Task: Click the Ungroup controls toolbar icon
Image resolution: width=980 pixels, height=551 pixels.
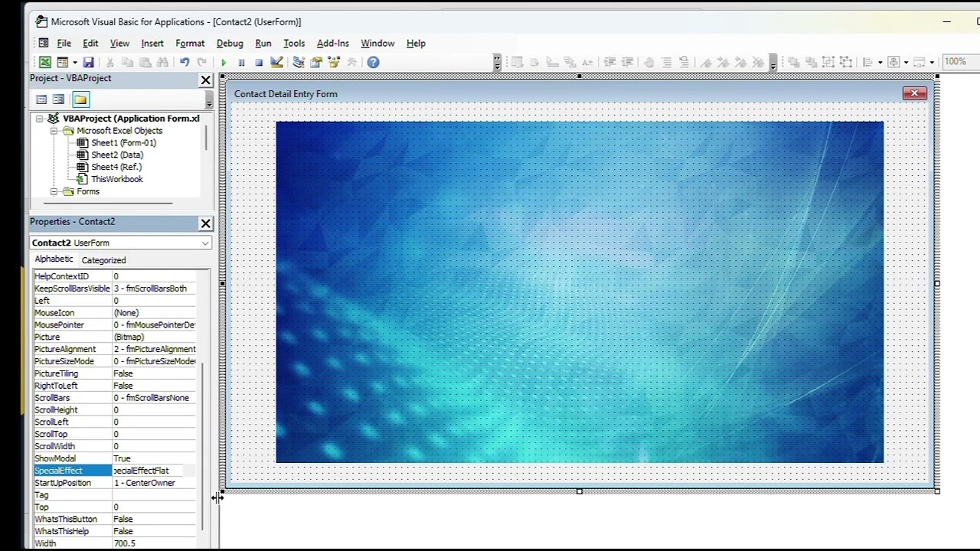Action: [846, 63]
